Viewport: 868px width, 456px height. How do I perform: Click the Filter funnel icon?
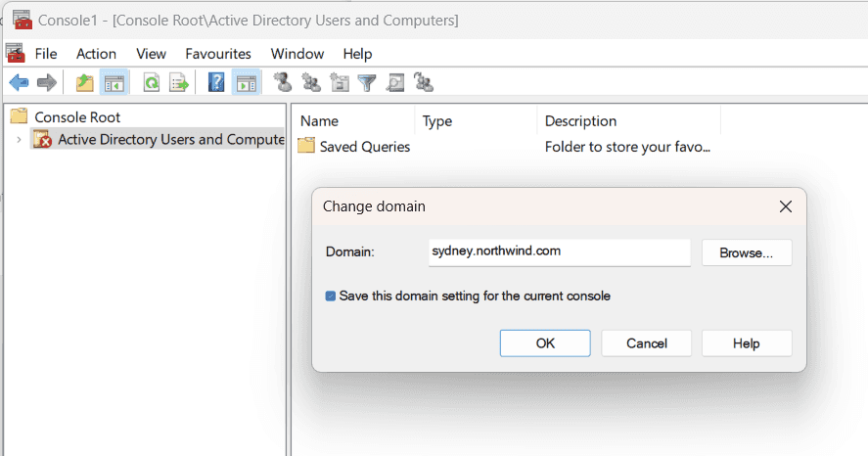[x=367, y=83]
